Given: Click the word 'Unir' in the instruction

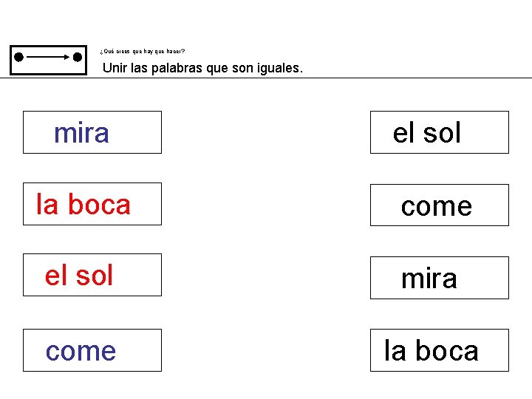Looking at the screenshot, I should pos(114,68).
